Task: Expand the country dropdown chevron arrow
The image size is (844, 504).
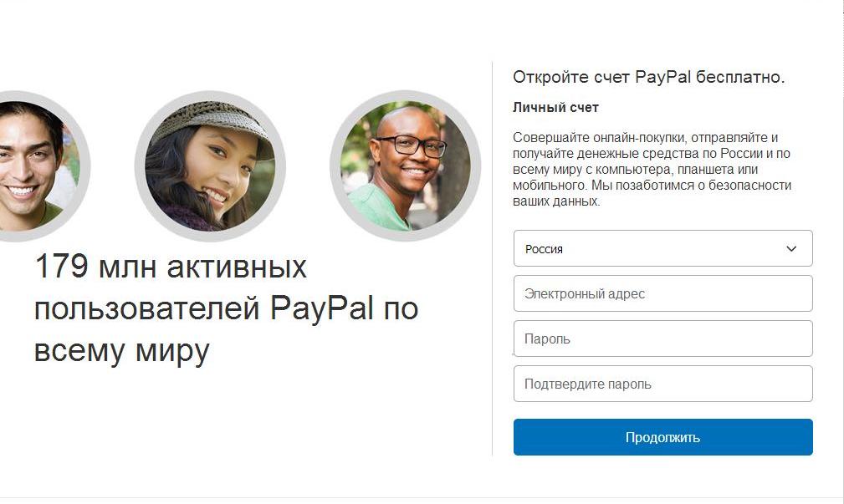Action: coord(791,248)
